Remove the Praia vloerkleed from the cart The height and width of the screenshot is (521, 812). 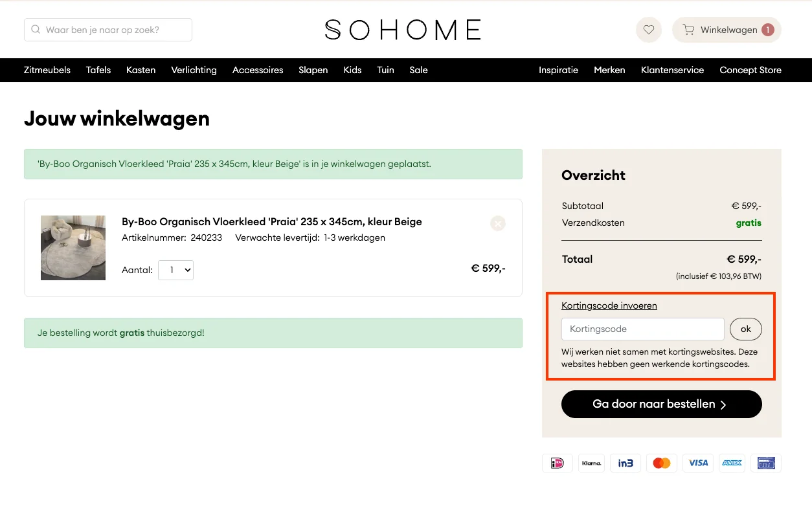[x=497, y=223]
